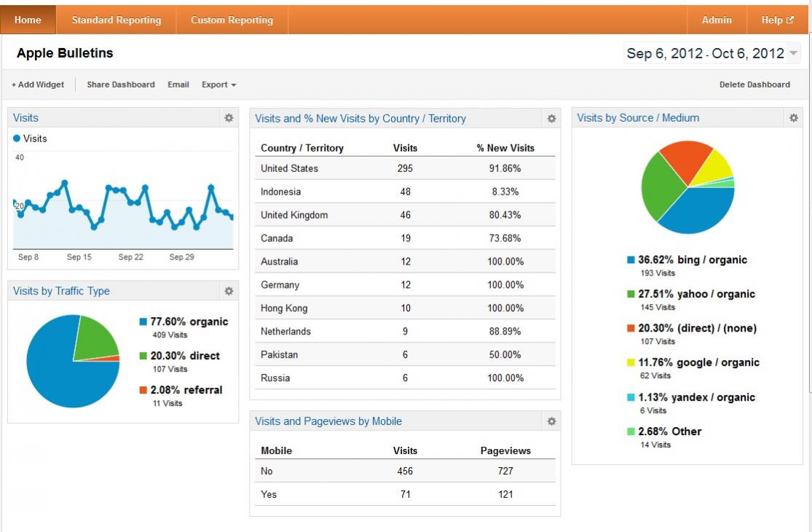Open gear for Visits by Country / Territory widget
The image size is (812, 532).
[551, 119]
